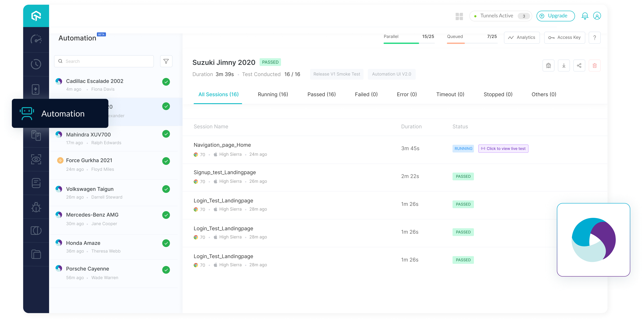Open the visual testing eye sidebar icon
The height and width of the screenshot is (320, 644).
click(36, 159)
